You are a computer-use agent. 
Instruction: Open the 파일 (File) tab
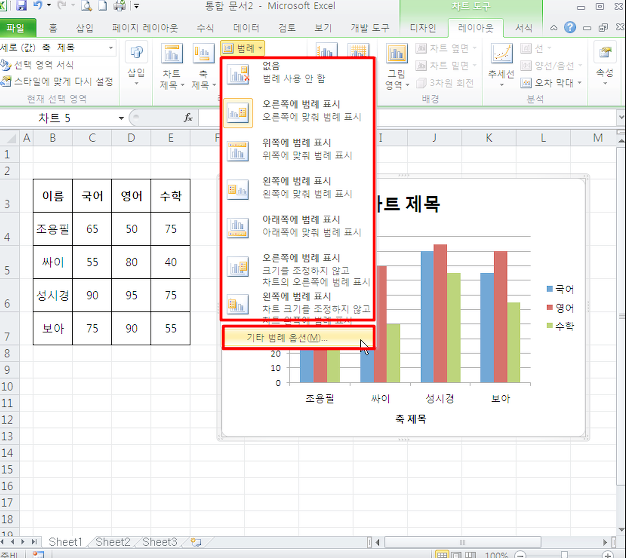tap(16, 28)
